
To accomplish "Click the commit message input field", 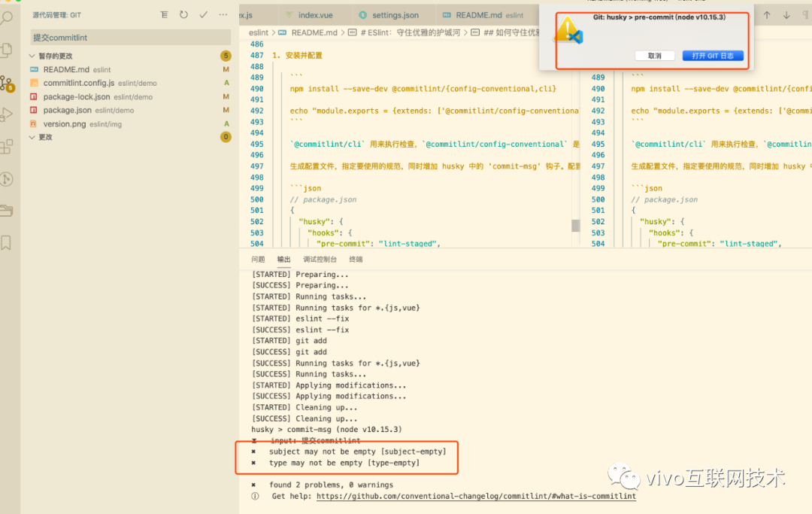I will [131, 38].
